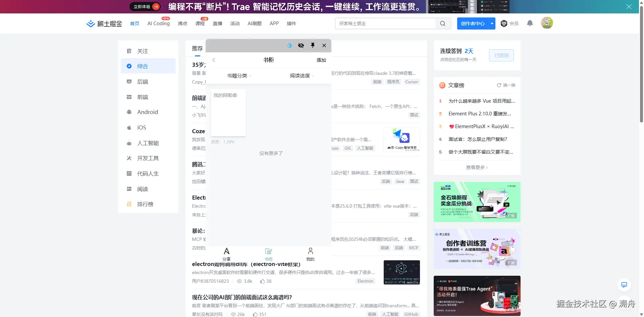
Task: Open the electron article thumbnail image
Action: [402, 272]
